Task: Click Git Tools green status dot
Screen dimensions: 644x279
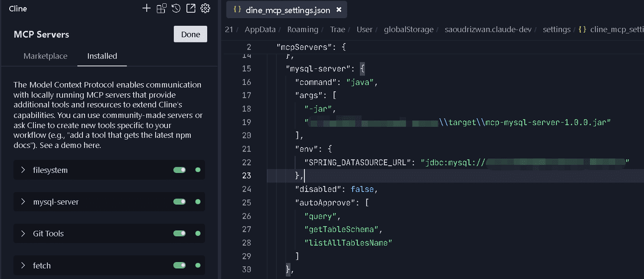Action: [x=197, y=233]
